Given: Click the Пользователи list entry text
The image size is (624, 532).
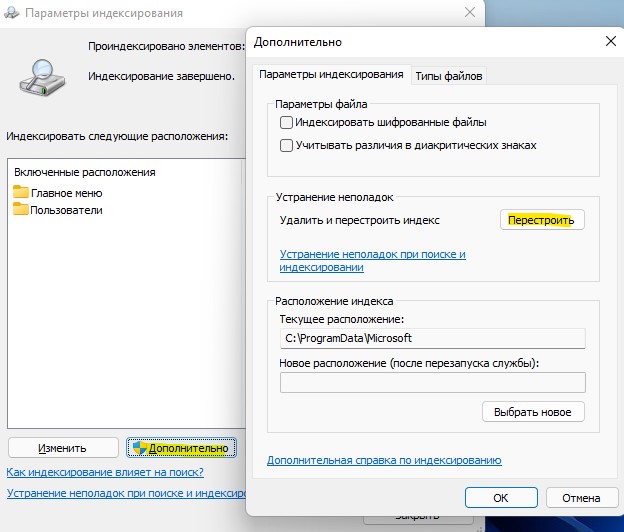Looking at the screenshot, I should point(66,210).
